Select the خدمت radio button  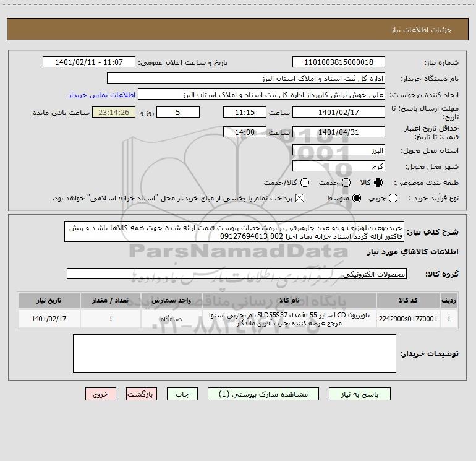(x=346, y=183)
